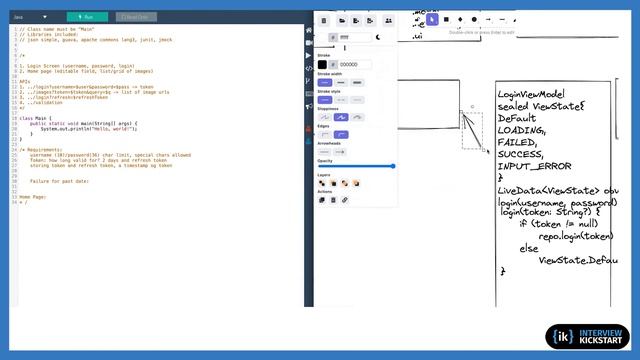Open the end arrowhead picker
This screenshot has width=640, height=360.
click(x=340, y=152)
